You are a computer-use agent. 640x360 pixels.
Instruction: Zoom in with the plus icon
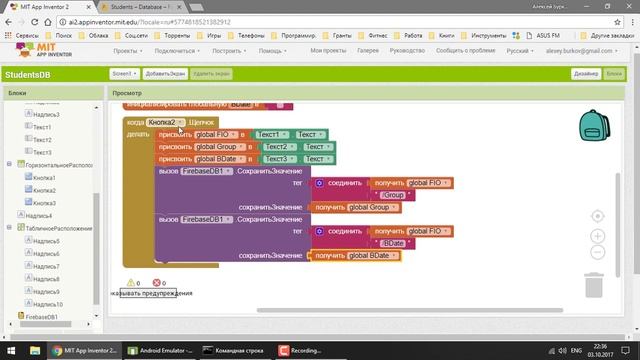[x=598, y=236]
